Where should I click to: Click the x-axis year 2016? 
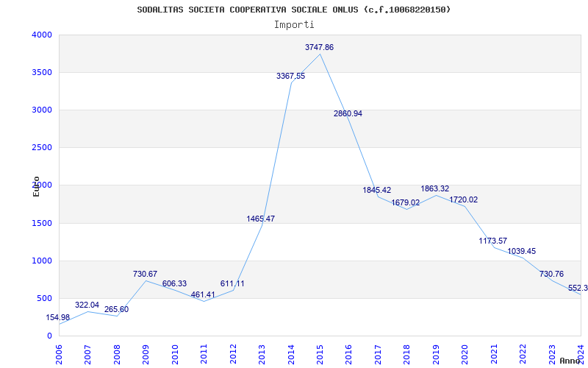point(348,354)
